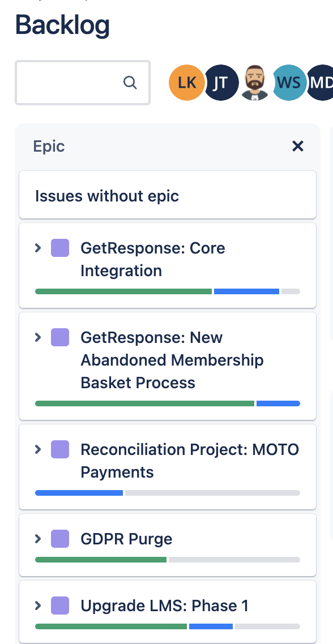Image resolution: width=333 pixels, height=644 pixels.
Task: Select Reconciliation Project: MOTO Payments title
Action: [x=190, y=461]
